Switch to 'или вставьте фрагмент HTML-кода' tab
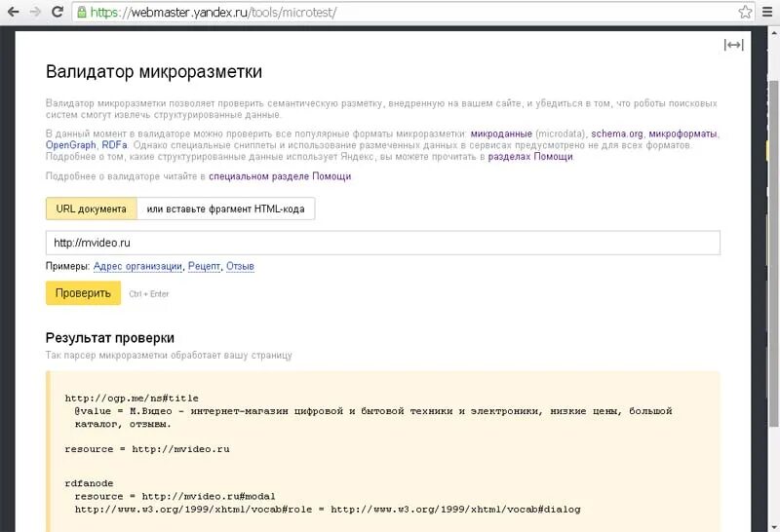The height and width of the screenshot is (532, 780). coord(225,209)
